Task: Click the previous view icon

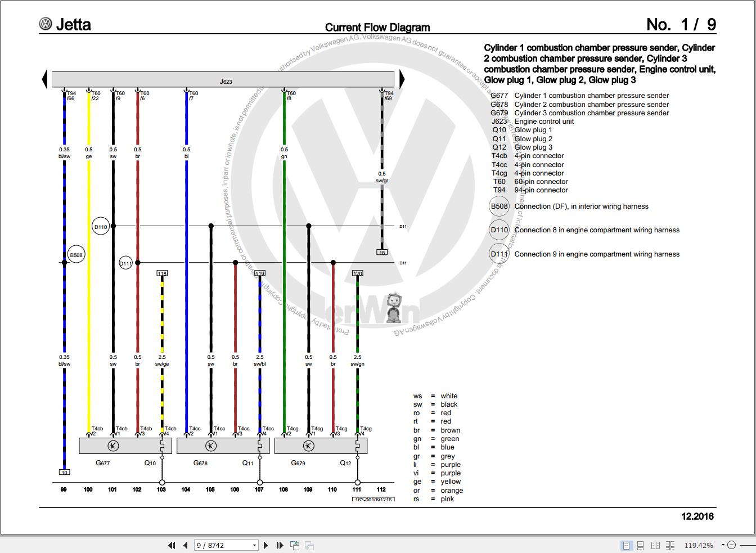Action: point(294,545)
